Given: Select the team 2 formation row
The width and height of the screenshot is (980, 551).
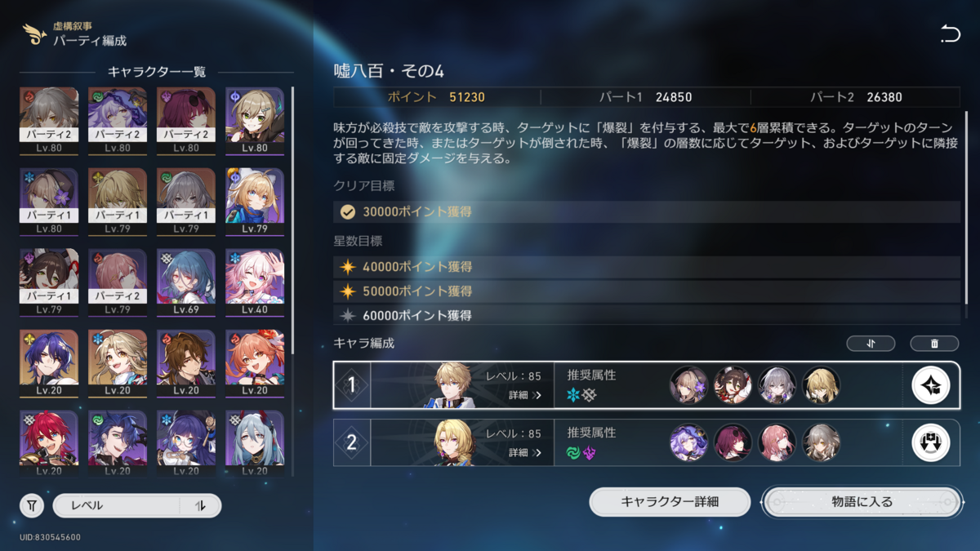Looking at the screenshot, I should tap(646, 442).
